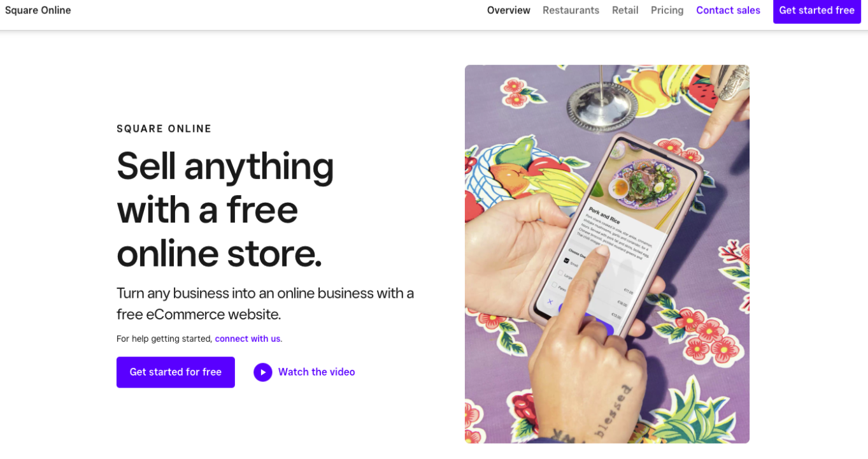This screenshot has height=459, width=868.
Task: Open the Overview tab in the top navigation
Action: [x=508, y=10]
